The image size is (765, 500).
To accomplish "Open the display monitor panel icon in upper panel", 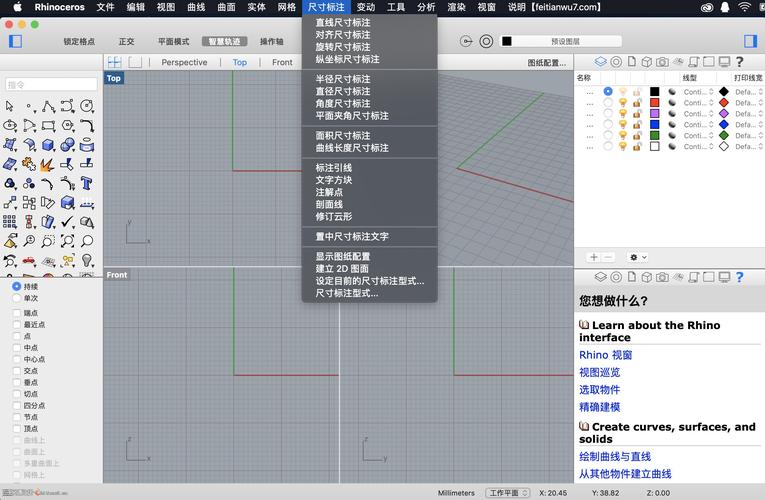I will (725, 62).
